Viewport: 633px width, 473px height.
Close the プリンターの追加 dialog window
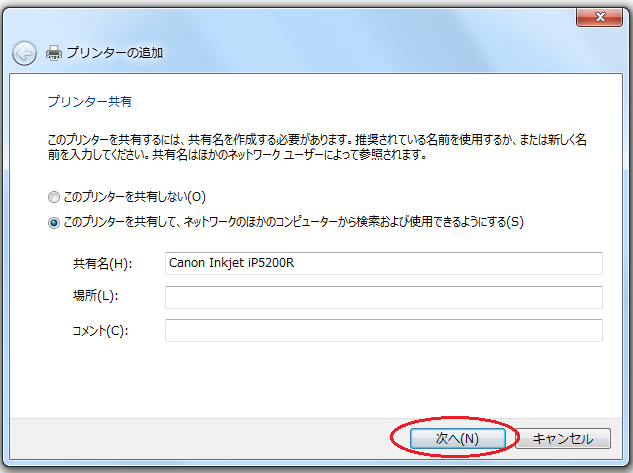[x=599, y=17]
